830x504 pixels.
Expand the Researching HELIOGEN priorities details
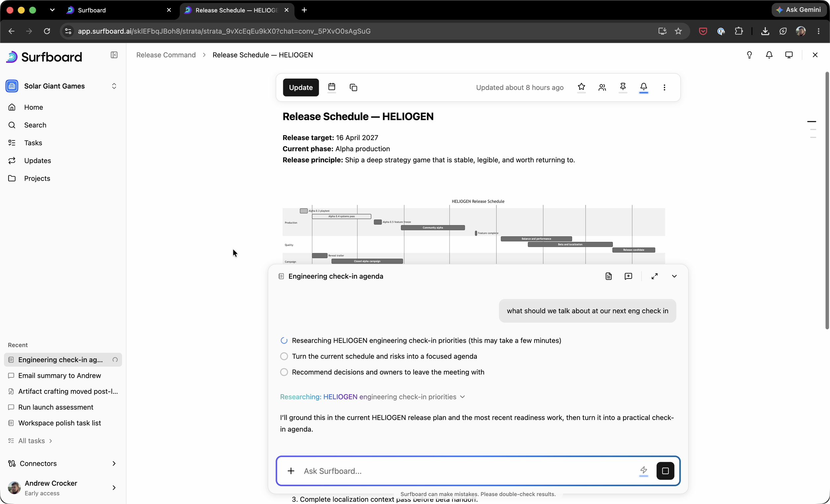pos(373,397)
